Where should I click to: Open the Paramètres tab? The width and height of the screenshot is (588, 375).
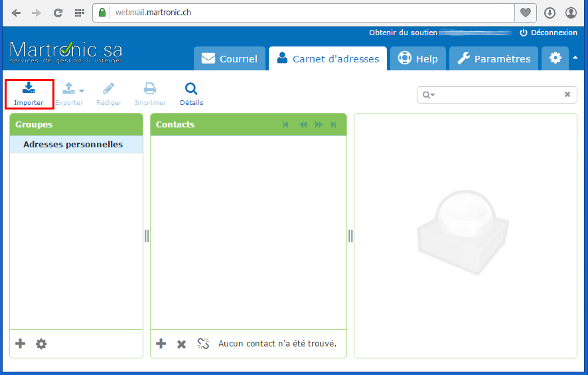(494, 58)
